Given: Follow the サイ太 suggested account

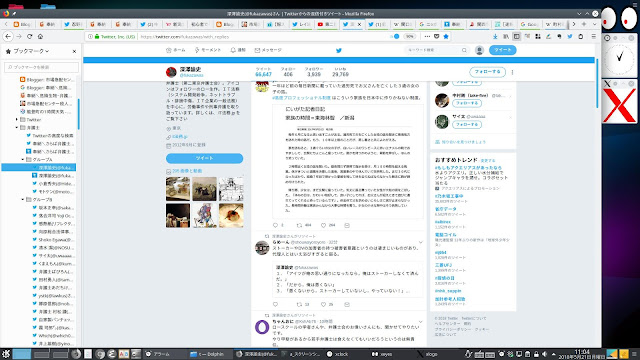Looking at the screenshot, I should pyautogui.click(x=467, y=124).
